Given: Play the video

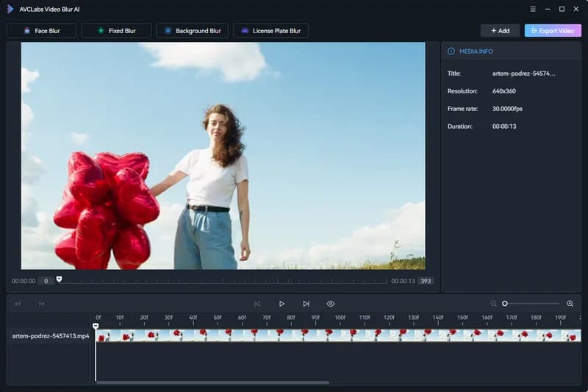Looking at the screenshot, I should tap(282, 304).
